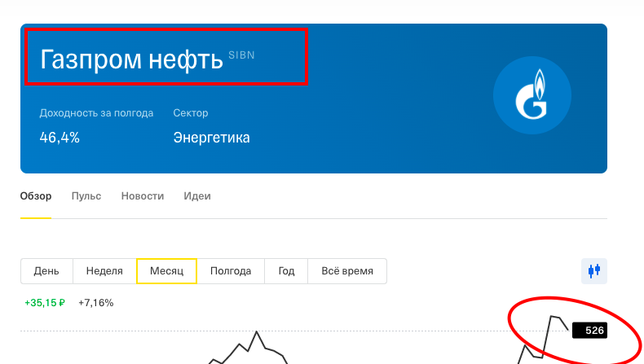Open the Новости tab
644x364 pixels.
pyautogui.click(x=143, y=196)
